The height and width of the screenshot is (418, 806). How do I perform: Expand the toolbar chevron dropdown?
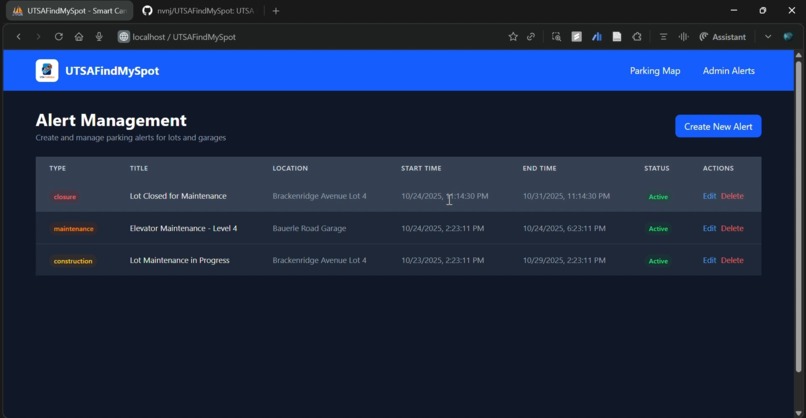pyautogui.click(x=768, y=37)
